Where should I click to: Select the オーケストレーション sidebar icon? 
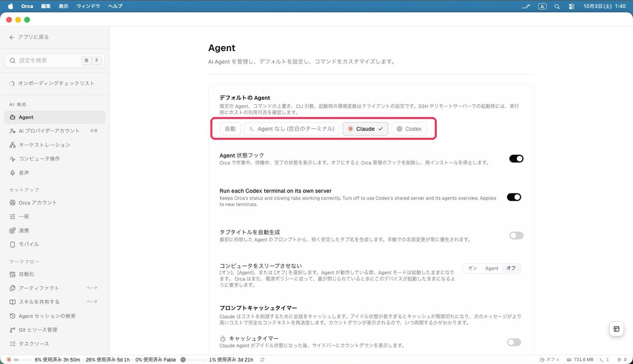pos(13,145)
